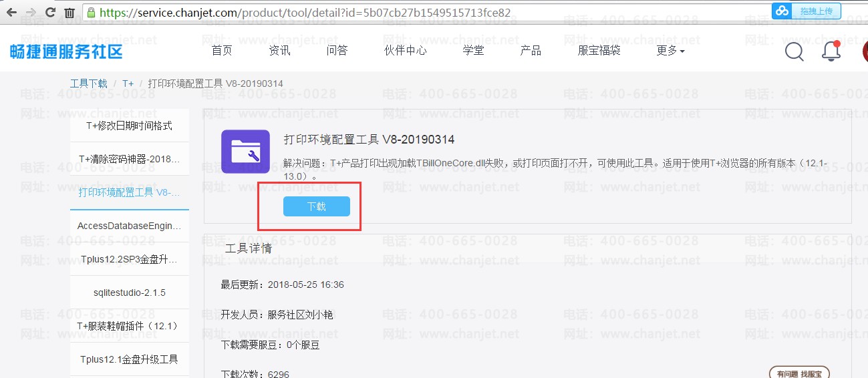Click the browser forward arrow
The height and width of the screenshot is (378, 868).
tap(31, 12)
